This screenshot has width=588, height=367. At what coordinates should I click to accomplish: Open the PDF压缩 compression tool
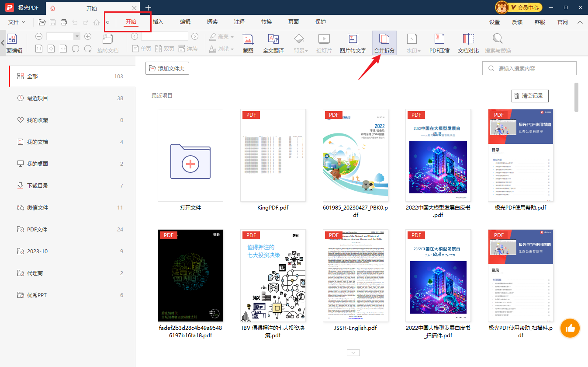439,43
